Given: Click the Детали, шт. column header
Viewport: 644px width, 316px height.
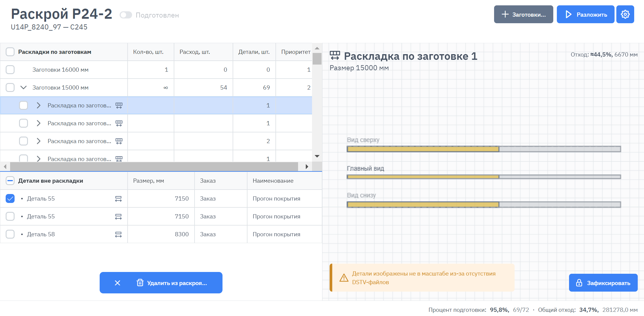Looking at the screenshot, I should [254, 52].
